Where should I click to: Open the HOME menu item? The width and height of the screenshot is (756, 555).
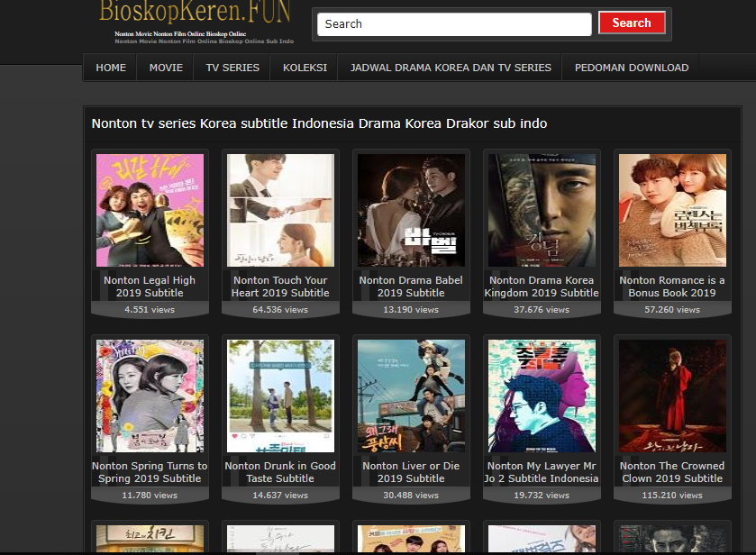click(x=111, y=68)
